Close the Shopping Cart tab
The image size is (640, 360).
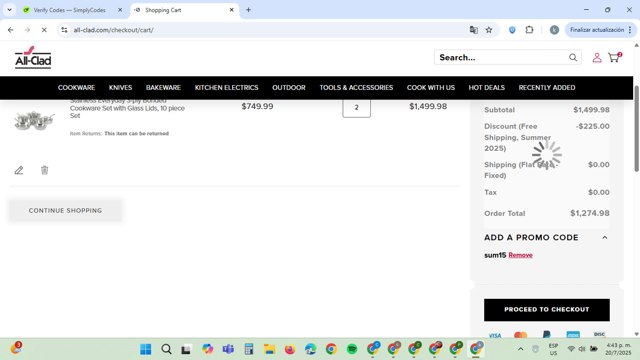pyautogui.click(x=231, y=10)
